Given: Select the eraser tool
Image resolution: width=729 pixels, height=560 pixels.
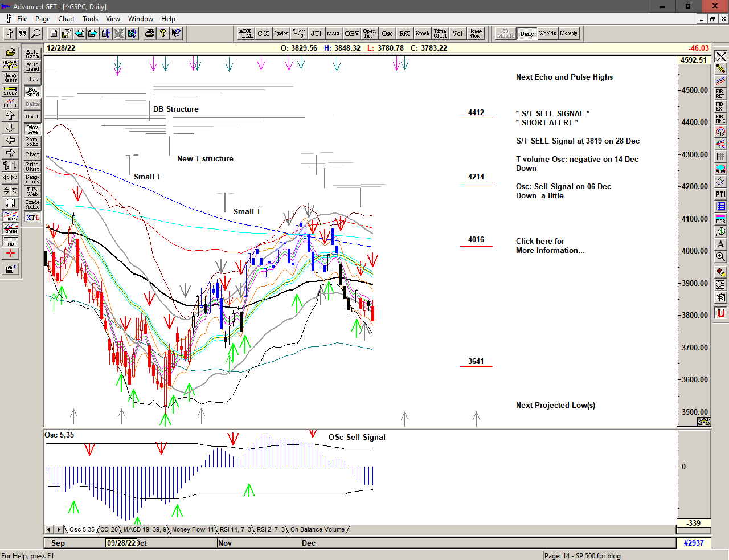Looking at the screenshot, I should tap(720, 272).
